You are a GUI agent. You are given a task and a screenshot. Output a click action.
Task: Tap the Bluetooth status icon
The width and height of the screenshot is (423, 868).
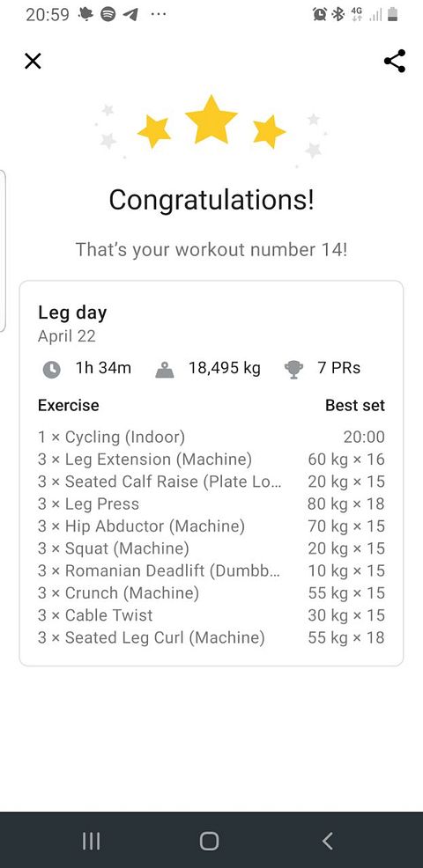tap(338, 15)
